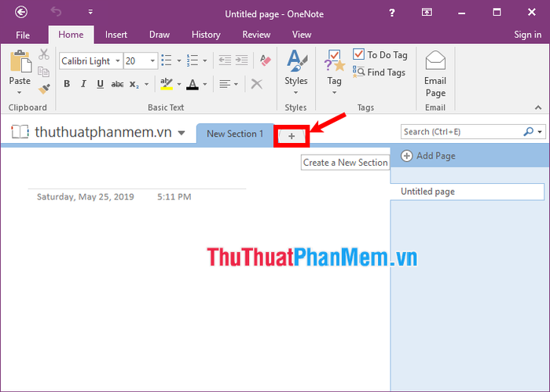Expand the Numbering style arrow
This screenshot has height=392, width=550.
coord(205,61)
